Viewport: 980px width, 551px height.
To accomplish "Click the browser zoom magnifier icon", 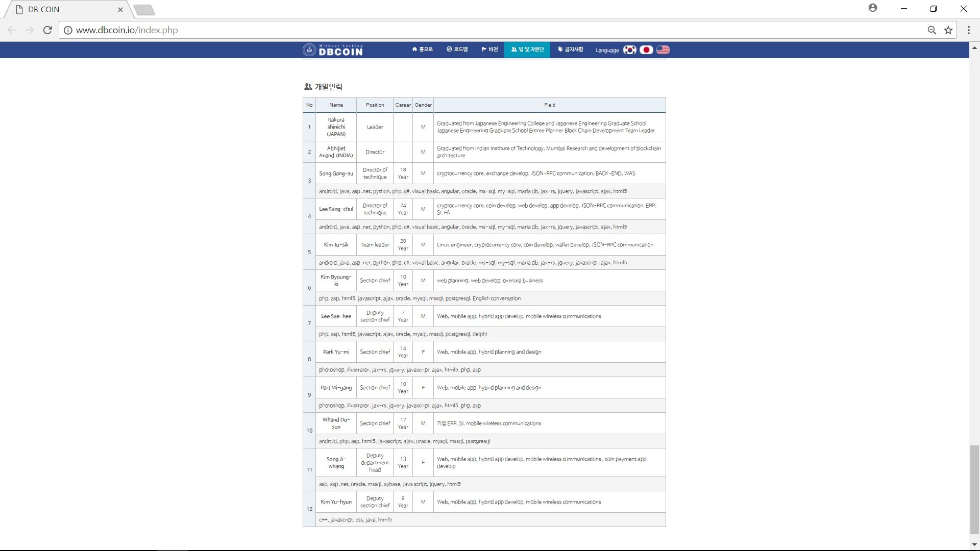I will [932, 30].
